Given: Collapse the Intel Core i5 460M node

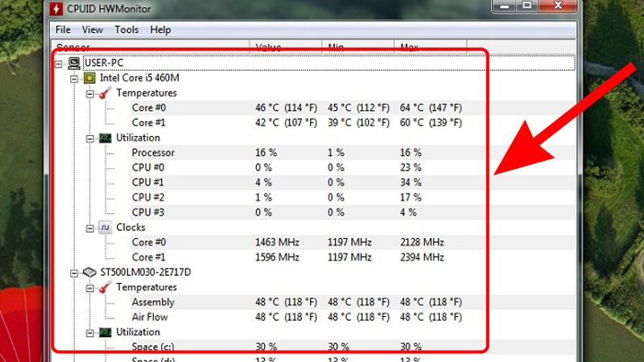Looking at the screenshot, I should coord(74,79).
